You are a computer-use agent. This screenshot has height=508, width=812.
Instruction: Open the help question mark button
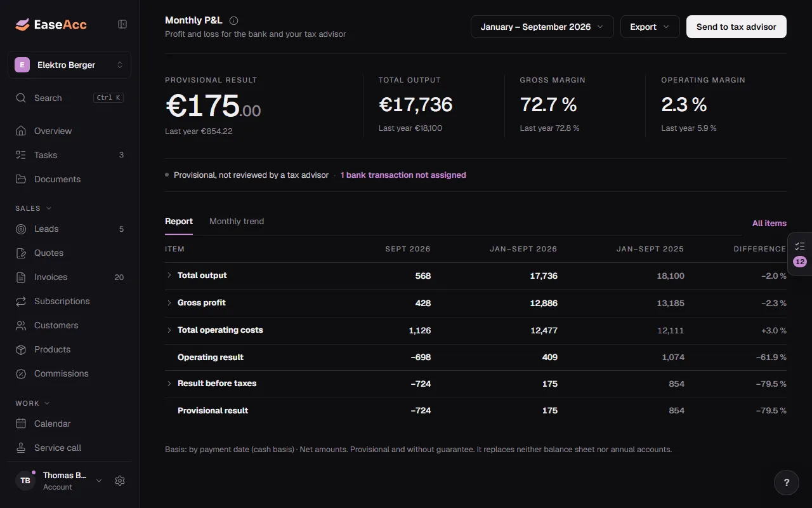(x=787, y=483)
